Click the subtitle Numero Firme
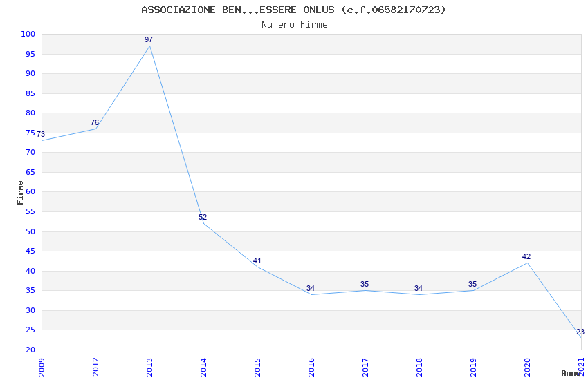Viewport: 588px width, 380px height. tap(295, 25)
